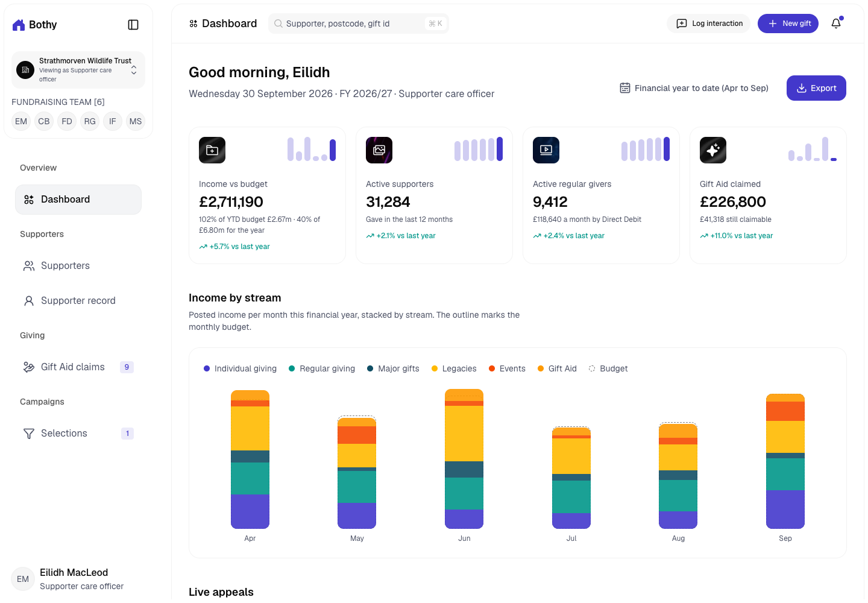Click the Apr stacked income bar
This screenshot has height=603, width=868.
[x=250, y=459]
